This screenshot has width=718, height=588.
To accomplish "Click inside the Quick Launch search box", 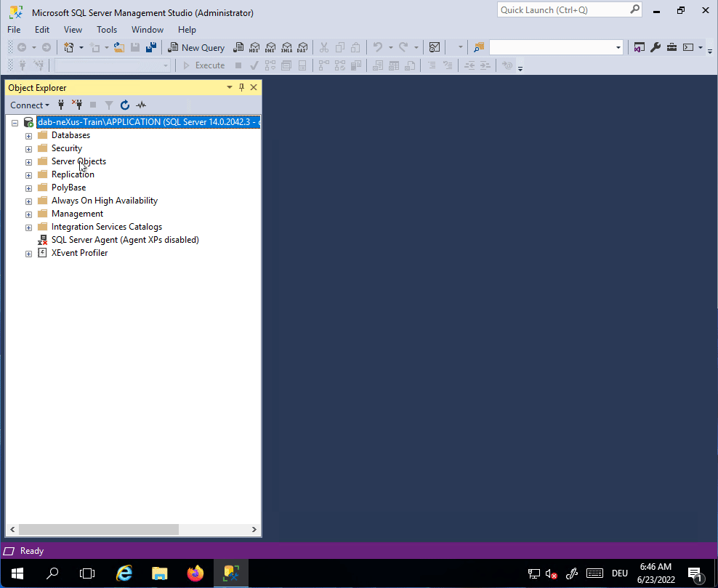I will tap(567, 9).
